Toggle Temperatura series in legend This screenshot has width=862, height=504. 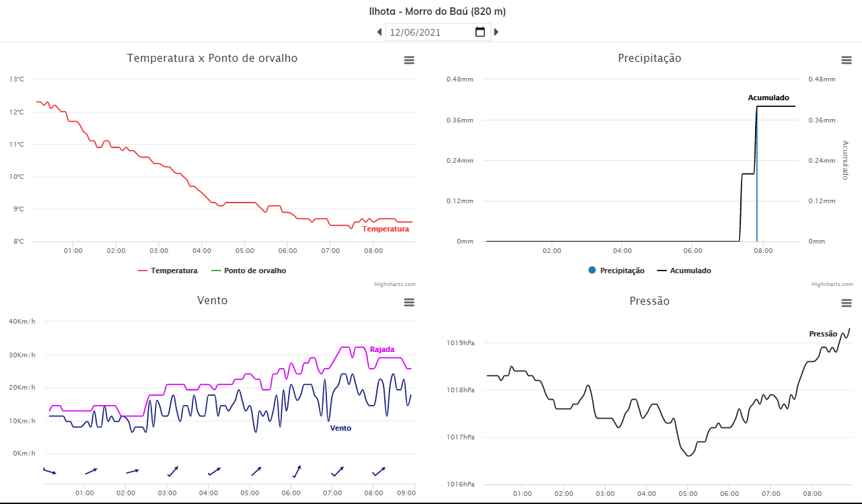pyautogui.click(x=168, y=271)
